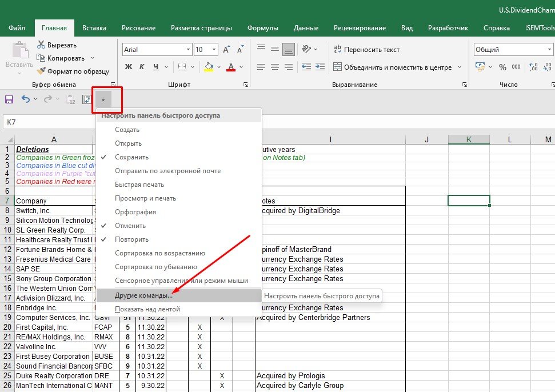Image resolution: width=555 pixels, height=392 pixels.
Task: Toggle the Создать option in menu
Action: click(x=179, y=130)
